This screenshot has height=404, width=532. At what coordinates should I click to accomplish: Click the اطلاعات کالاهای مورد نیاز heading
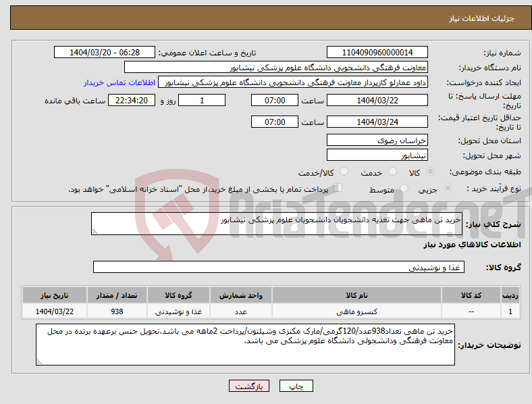coord(472,245)
